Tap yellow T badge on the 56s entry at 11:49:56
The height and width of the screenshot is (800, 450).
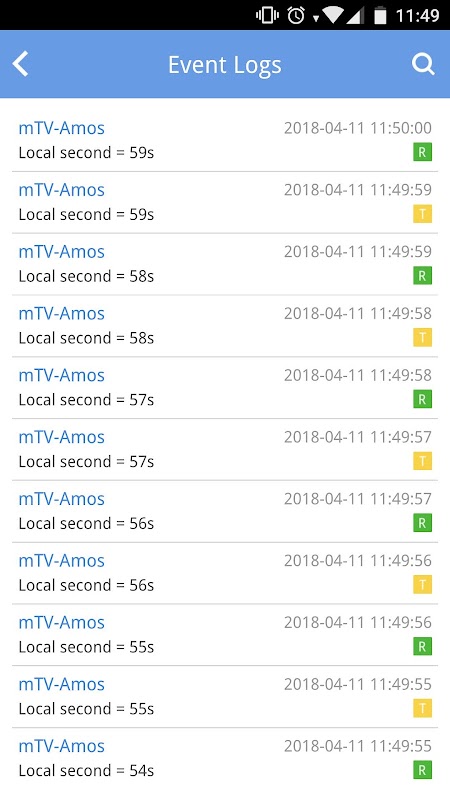pyautogui.click(x=422, y=585)
